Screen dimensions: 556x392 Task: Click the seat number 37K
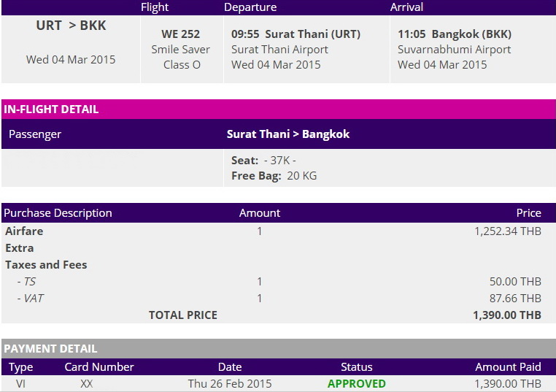click(x=280, y=161)
